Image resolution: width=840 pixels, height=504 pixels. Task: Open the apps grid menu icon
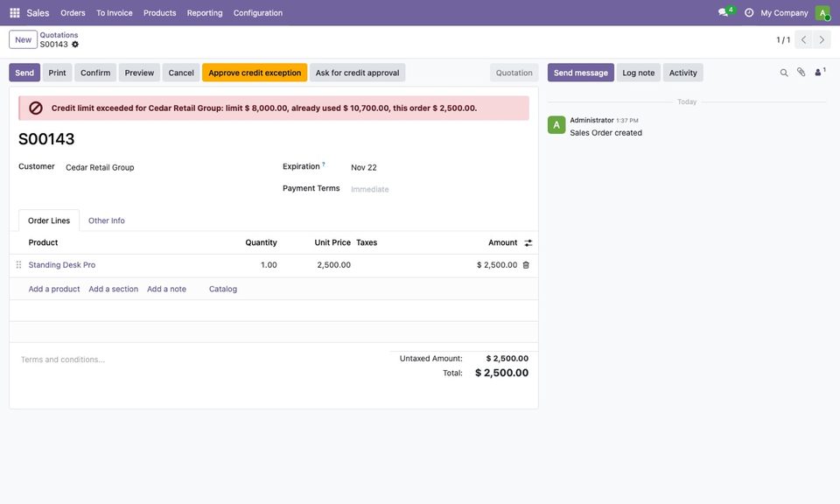coord(15,12)
